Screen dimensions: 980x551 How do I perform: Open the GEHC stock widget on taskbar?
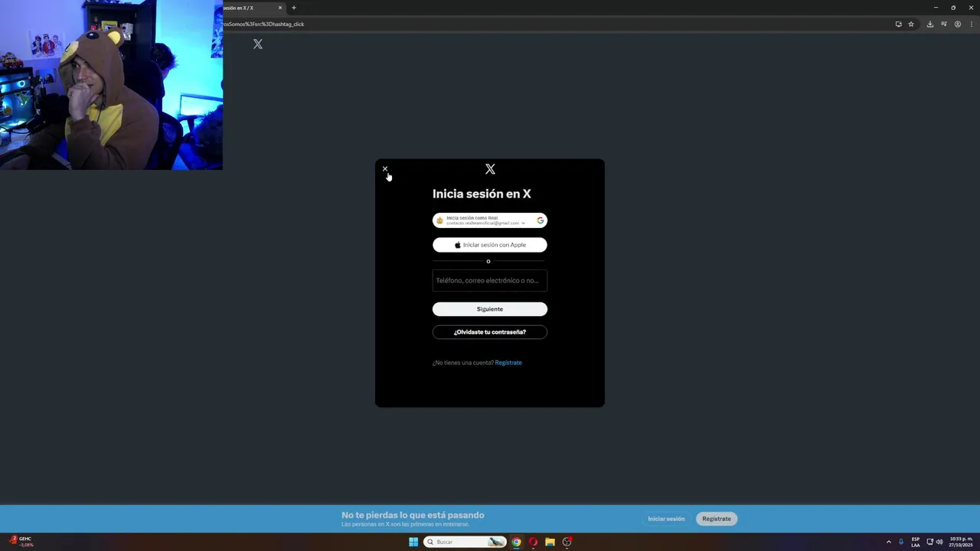coord(21,542)
